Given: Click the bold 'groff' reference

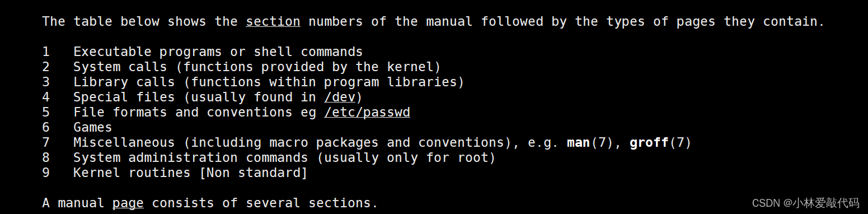Looking at the screenshot, I should pyautogui.click(x=649, y=143).
